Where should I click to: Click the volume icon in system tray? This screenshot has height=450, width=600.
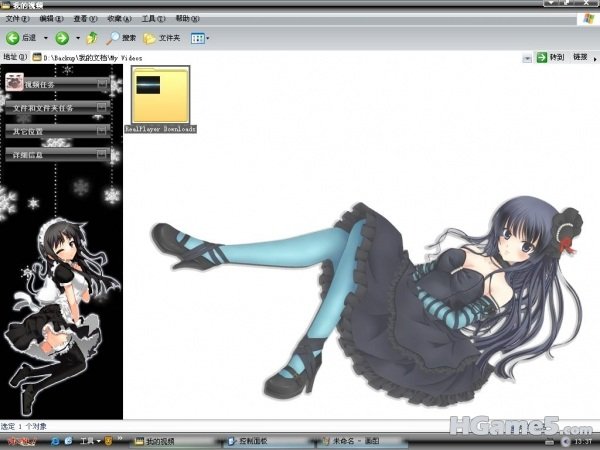(x=566, y=442)
